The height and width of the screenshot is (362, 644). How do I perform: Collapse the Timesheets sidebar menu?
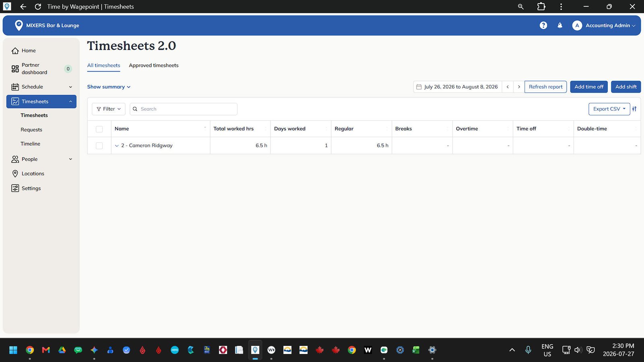pos(41,101)
